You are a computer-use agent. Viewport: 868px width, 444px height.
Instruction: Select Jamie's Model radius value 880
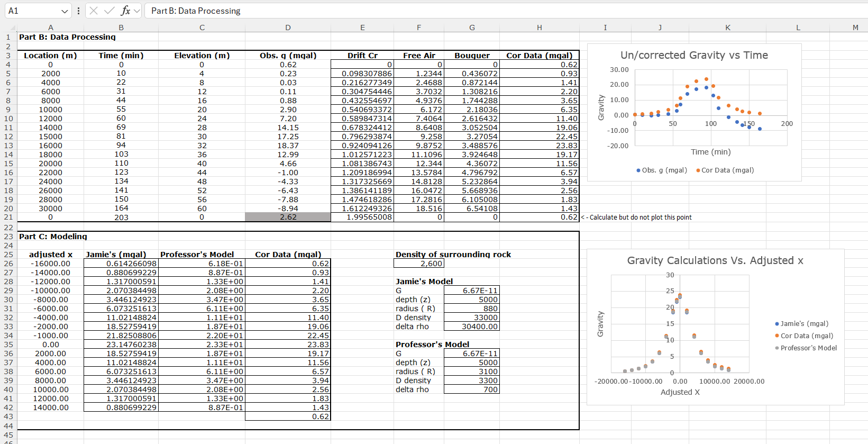[x=472, y=309]
